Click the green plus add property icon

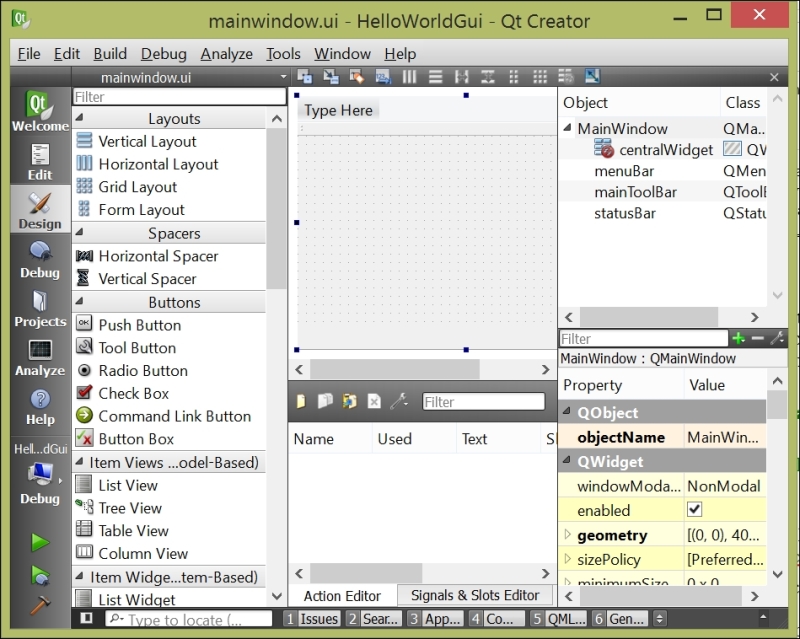[x=738, y=338]
